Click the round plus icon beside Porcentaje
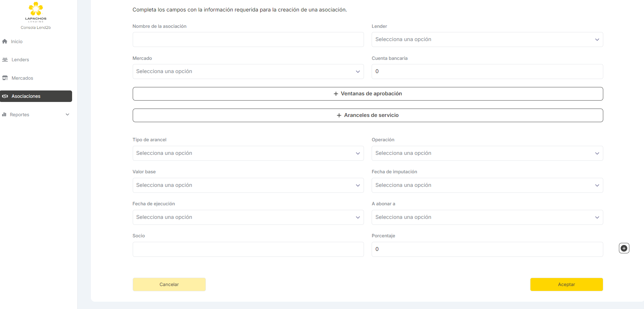 [x=624, y=248]
